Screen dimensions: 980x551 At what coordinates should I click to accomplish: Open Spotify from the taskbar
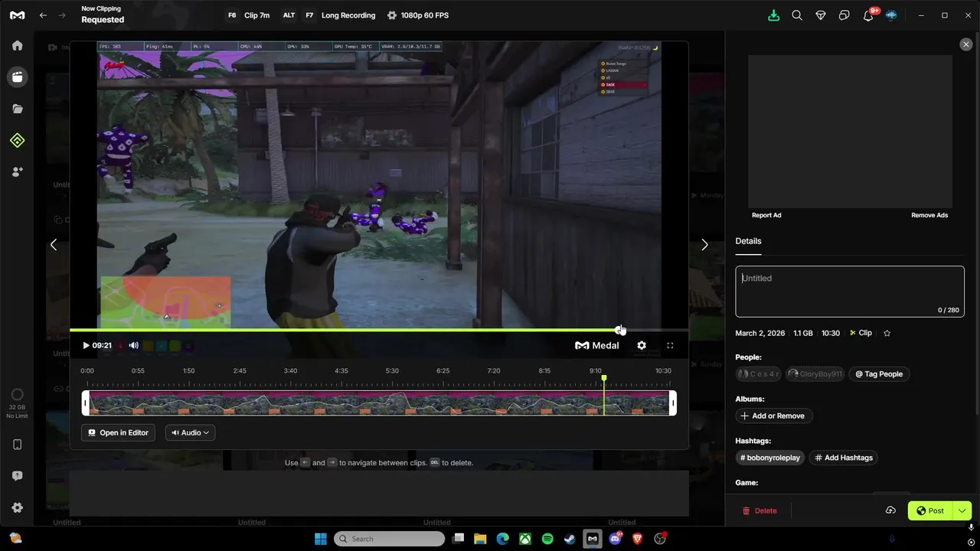coord(547,539)
